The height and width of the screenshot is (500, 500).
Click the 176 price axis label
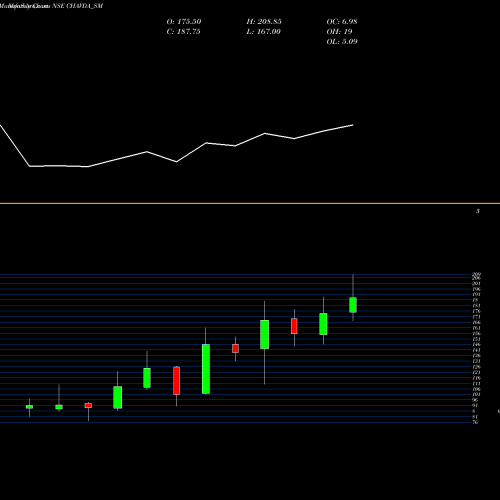pos(476,311)
